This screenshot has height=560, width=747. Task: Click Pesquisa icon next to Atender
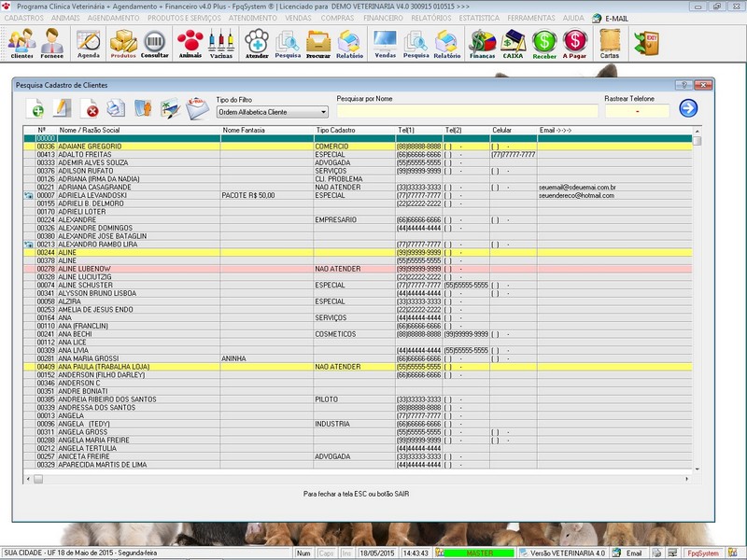pos(288,43)
